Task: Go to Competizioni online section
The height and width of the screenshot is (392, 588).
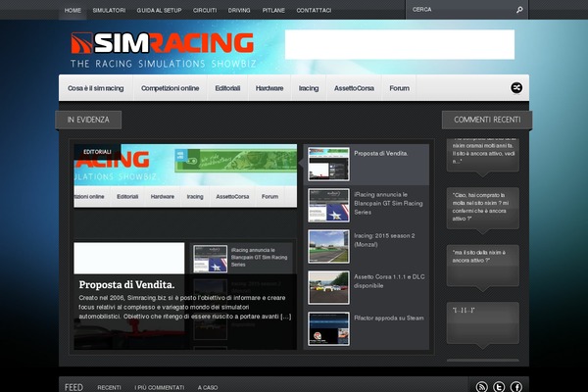Action: click(170, 88)
